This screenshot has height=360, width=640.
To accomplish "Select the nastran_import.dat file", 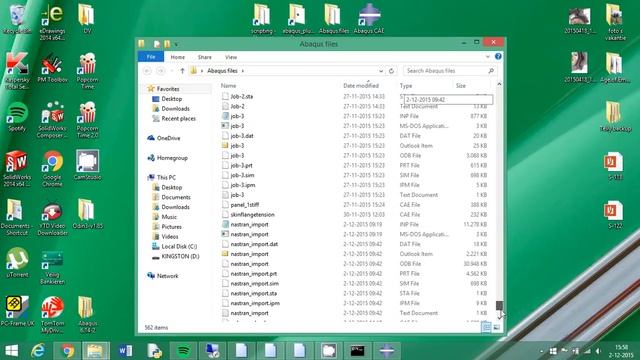I will (254, 244).
